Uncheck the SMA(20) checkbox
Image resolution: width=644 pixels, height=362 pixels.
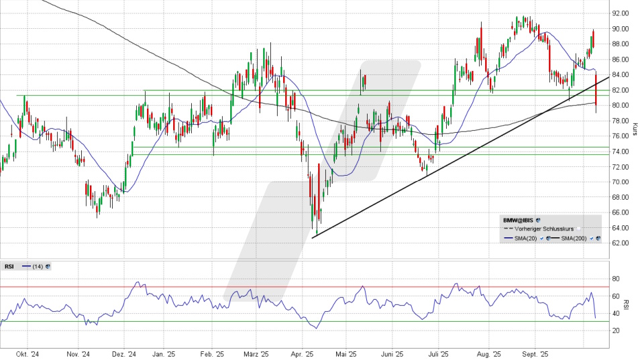(541, 238)
